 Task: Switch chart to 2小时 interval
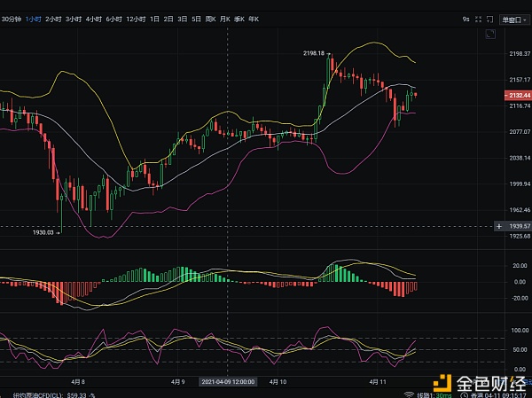coord(53,19)
